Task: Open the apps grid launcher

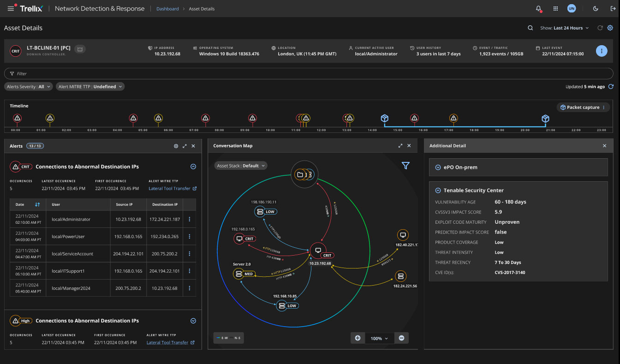Action: tap(555, 9)
